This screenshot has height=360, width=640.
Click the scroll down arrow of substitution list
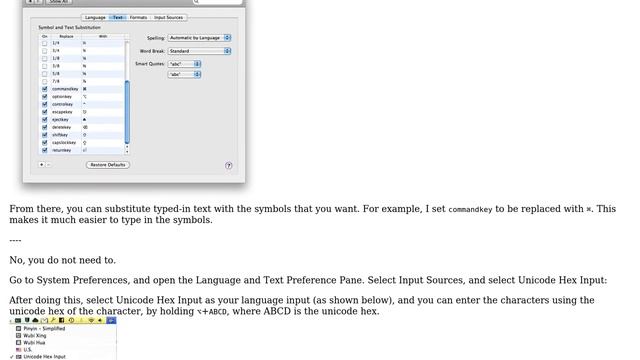click(127, 151)
